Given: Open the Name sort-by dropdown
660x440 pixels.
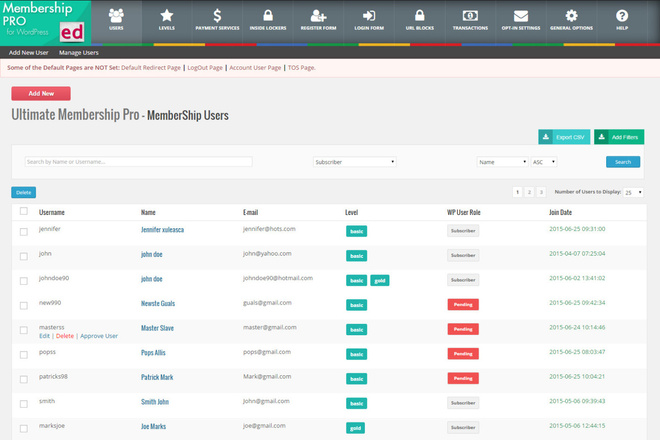Looking at the screenshot, I should click(502, 162).
